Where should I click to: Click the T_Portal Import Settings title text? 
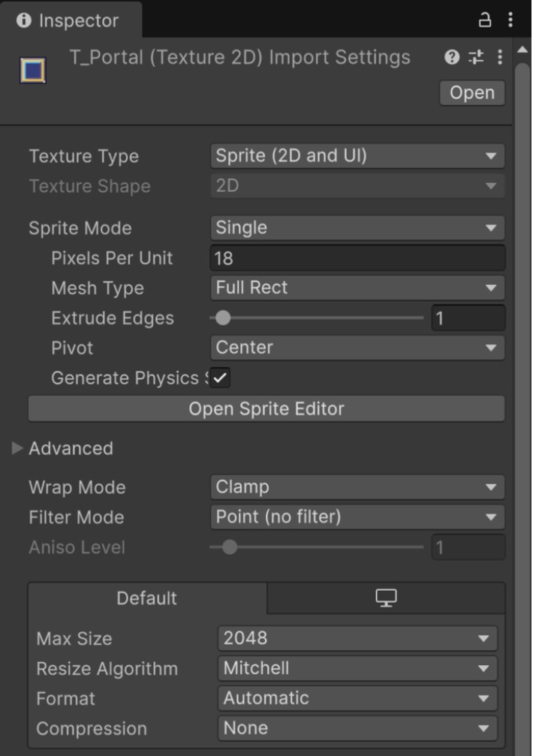tap(239, 57)
